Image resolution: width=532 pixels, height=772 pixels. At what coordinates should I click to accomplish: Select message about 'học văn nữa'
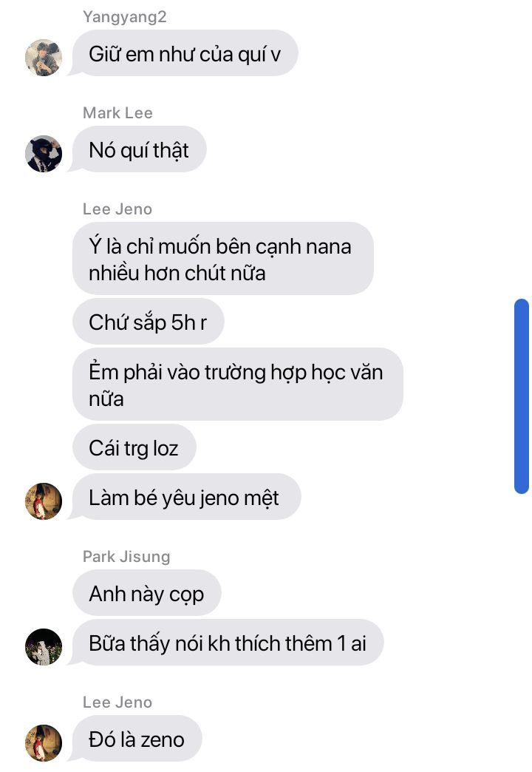pos(238,385)
